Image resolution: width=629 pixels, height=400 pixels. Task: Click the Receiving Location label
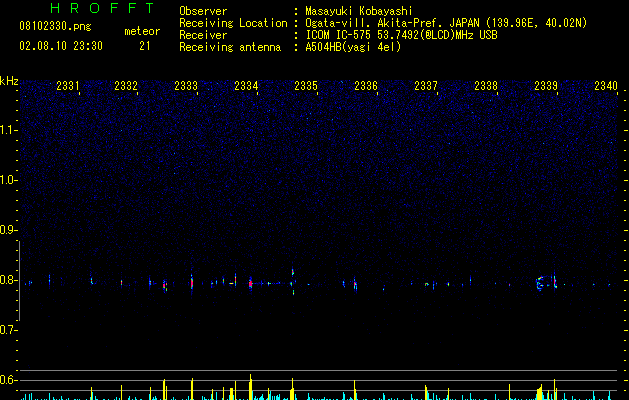pyautogui.click(x=233, y=23)
